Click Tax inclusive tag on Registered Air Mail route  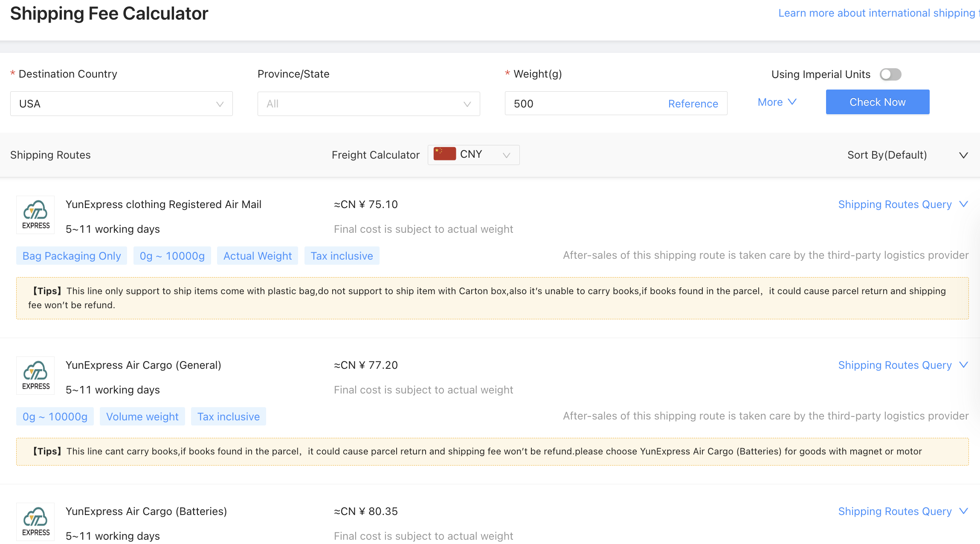tap(342, 256)
